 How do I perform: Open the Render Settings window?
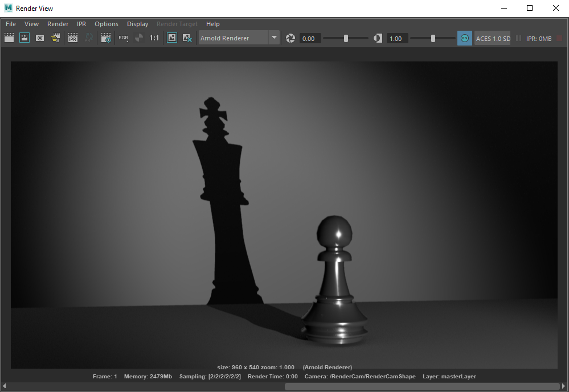[106, 38]
